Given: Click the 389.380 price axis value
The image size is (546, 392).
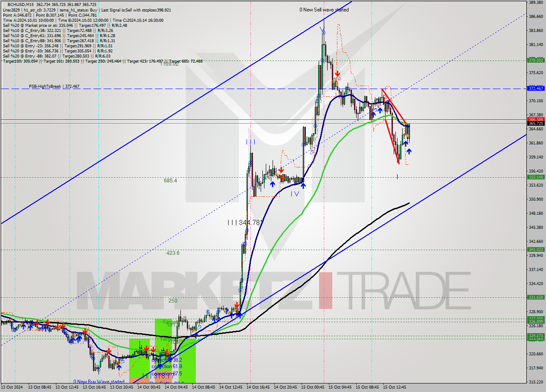Looking at the screenshot, I should [x=536, y=3].
